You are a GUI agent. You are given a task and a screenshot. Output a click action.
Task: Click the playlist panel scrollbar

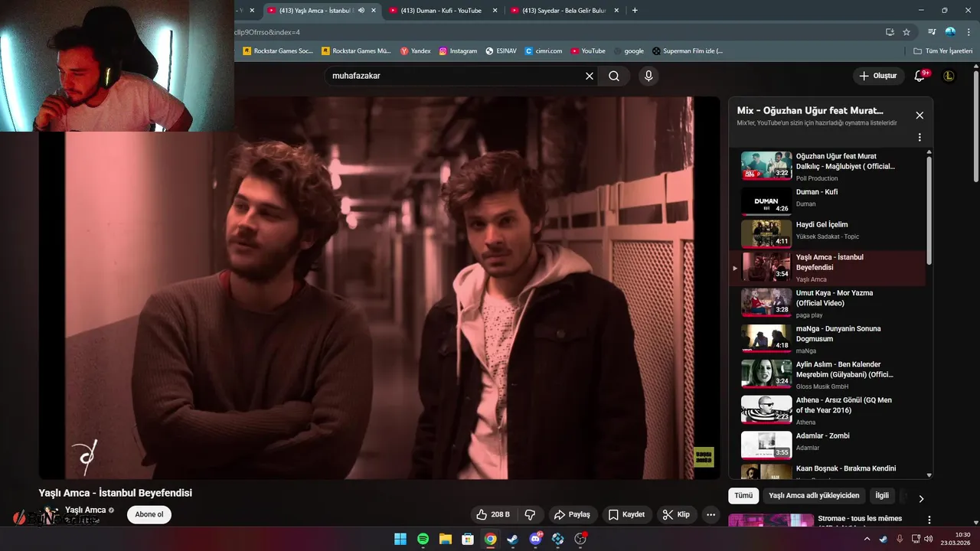[929, 210]
